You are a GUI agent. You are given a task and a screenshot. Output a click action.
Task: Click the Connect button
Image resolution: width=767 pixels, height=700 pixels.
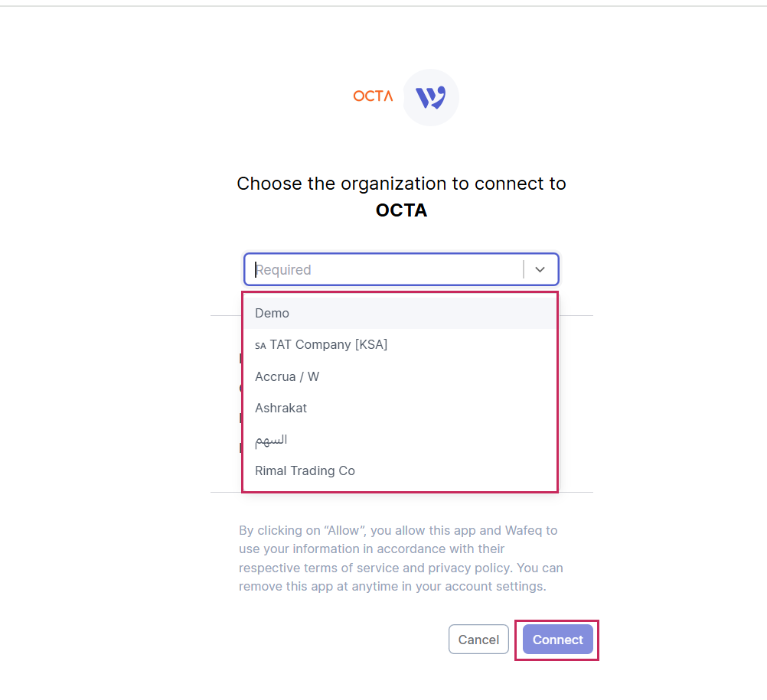click(557, 640)
